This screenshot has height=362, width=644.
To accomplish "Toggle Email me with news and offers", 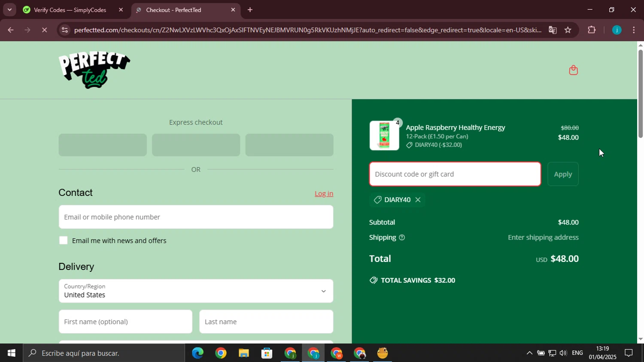I will [x=64, y=240].
